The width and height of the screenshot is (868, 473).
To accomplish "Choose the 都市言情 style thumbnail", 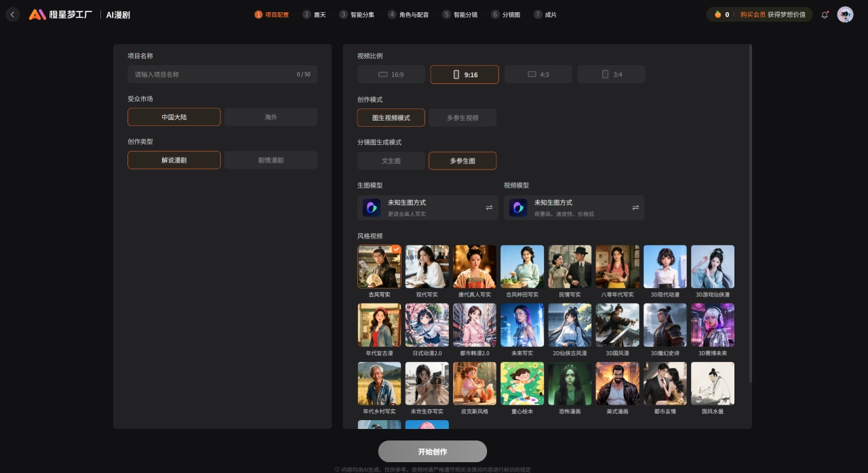I will 665,384.
